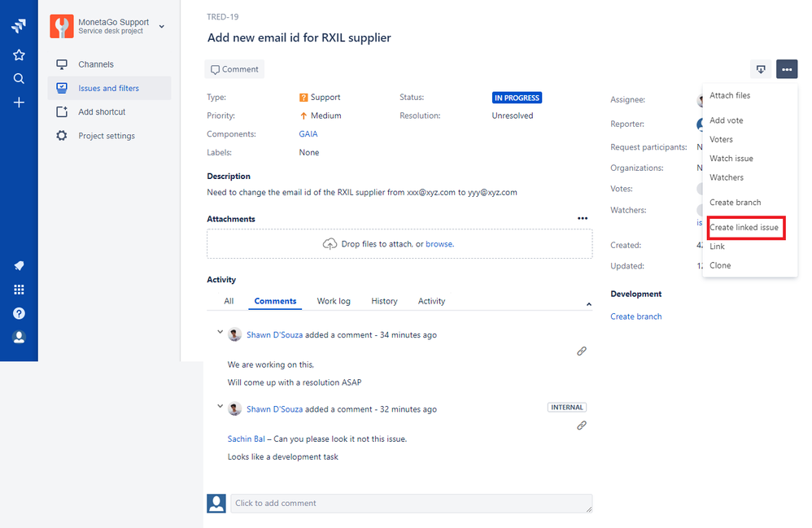Click the issue title Add new email id
This screenshot has width=812, height=528.
pos(299,37)
